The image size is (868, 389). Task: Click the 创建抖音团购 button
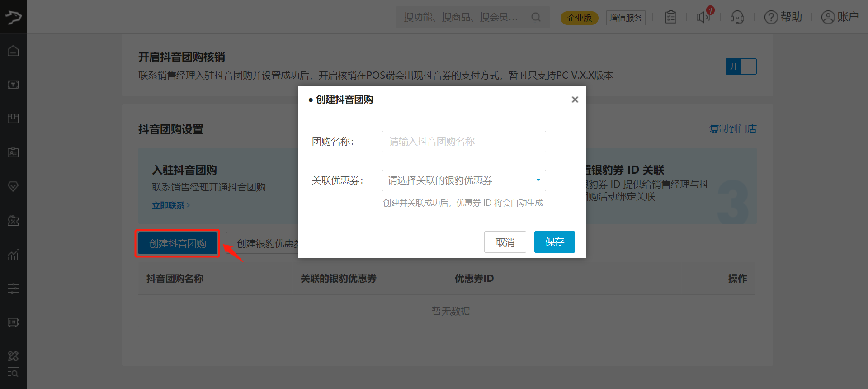[x=178, y=243]
